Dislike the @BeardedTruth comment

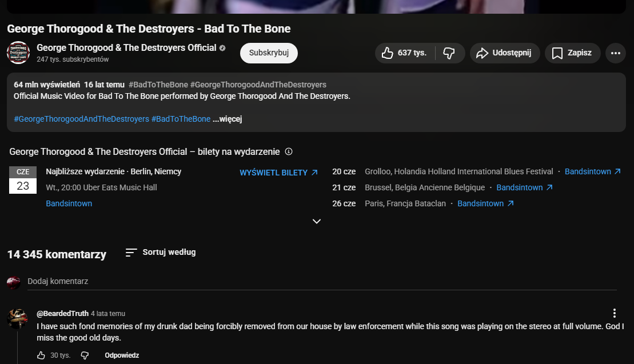[x=85, y=355]
